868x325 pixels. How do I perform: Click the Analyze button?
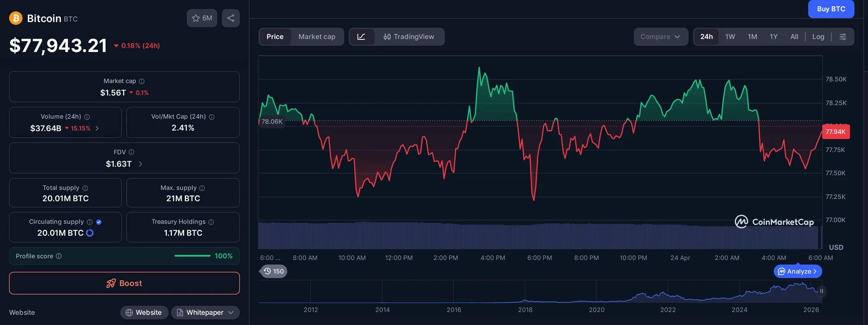tap(798, 271)
